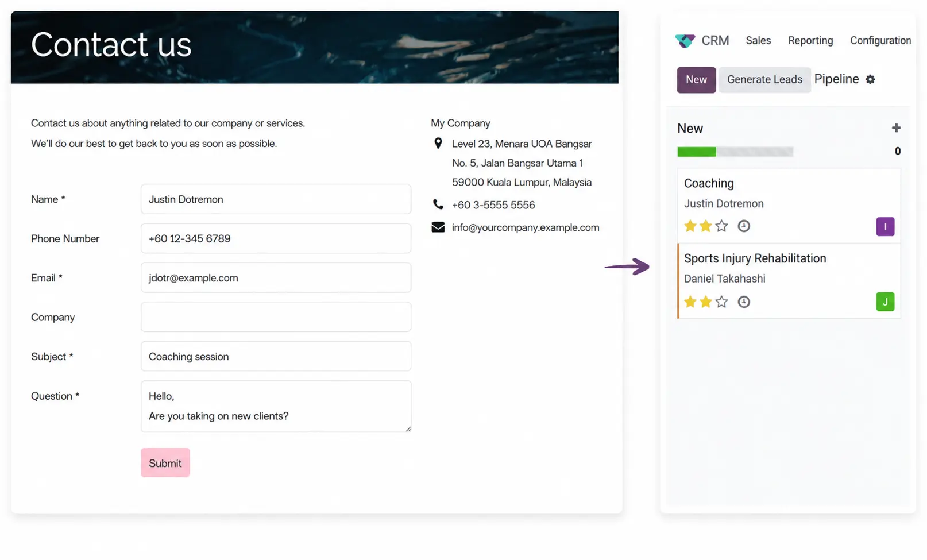Click green J avatar on Sports Injury card
The image size is (927, 560).
[x=885, y=302]
